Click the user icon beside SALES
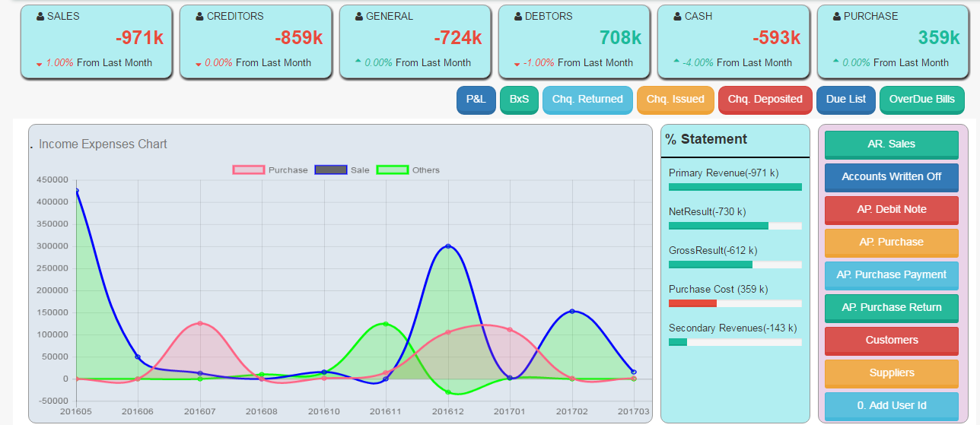The image size is (980, 428). click(x=40, y=16)
